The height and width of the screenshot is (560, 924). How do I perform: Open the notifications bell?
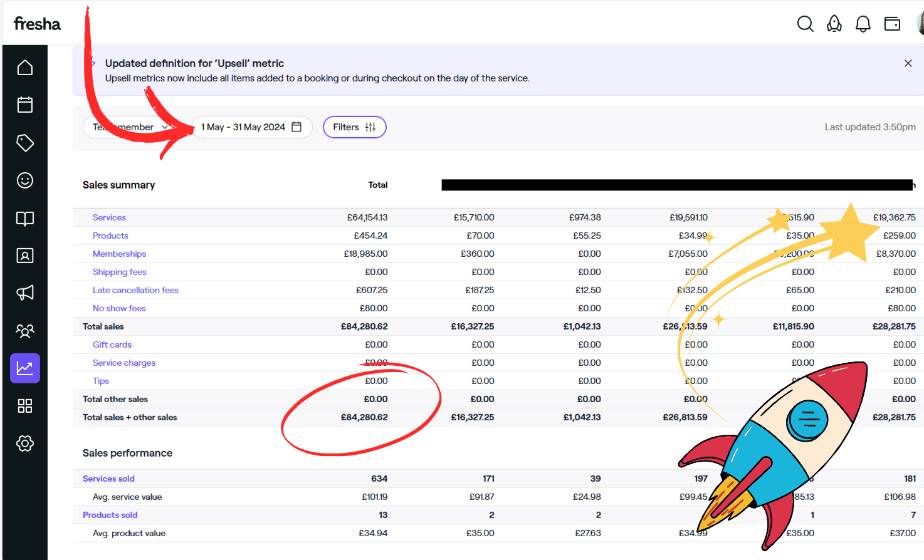863,24
